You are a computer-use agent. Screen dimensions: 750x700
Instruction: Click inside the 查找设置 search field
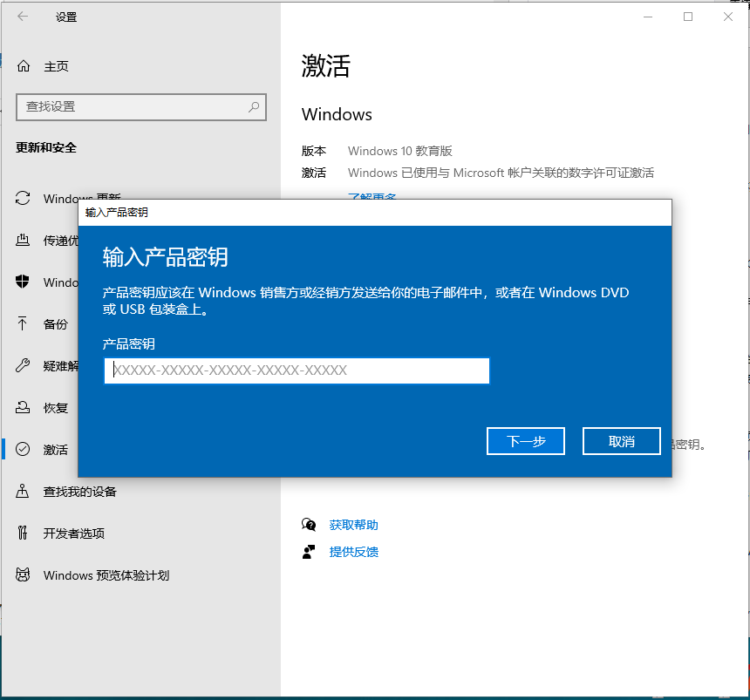131,107
